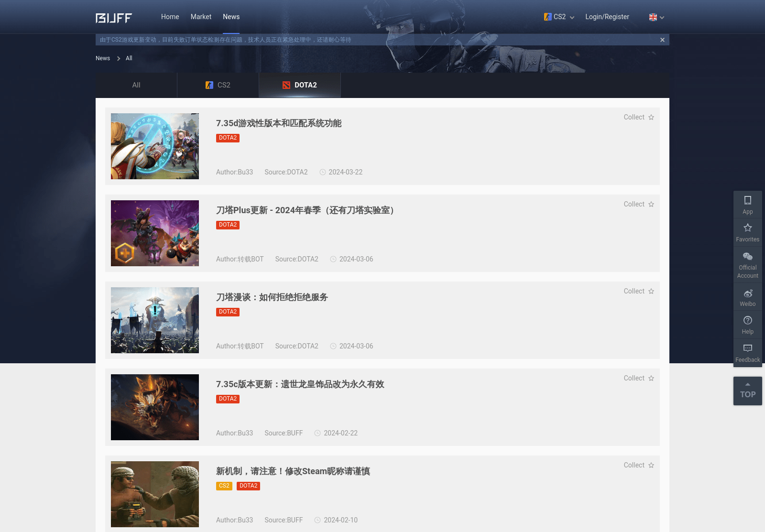Open Favorites from the sidebar
This screenshot has height=532, width=765.
[x=748, y=232]
